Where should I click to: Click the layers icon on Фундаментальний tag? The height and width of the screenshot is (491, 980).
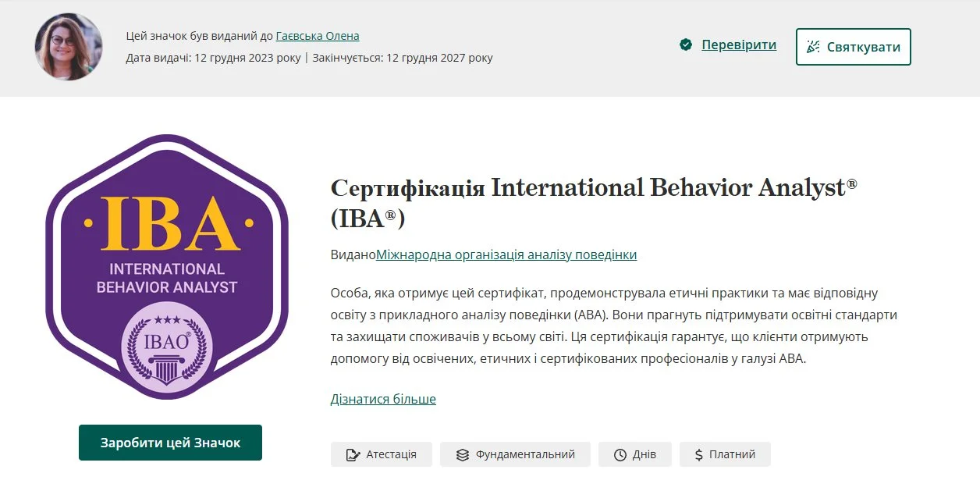point(463,454)
